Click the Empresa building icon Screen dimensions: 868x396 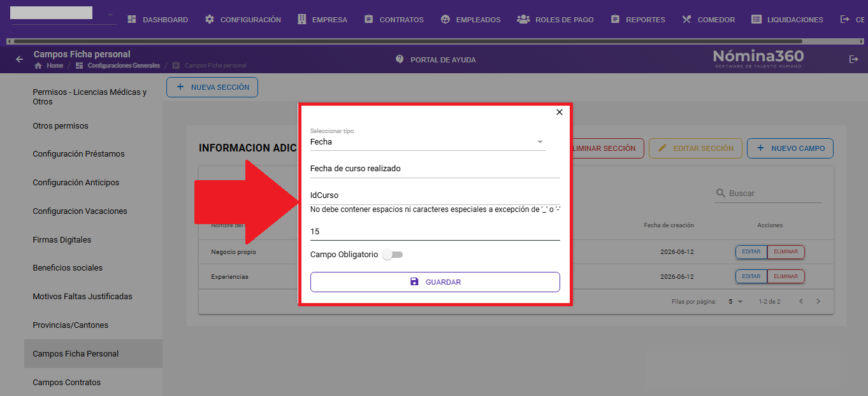(301, 20)
